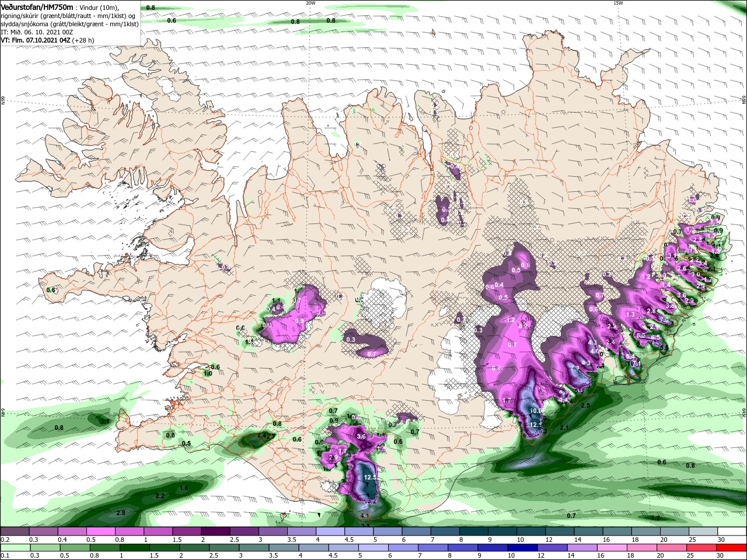
Task: Click the 4.1 precipitation value on the map
Action: [x=365, y=516]
